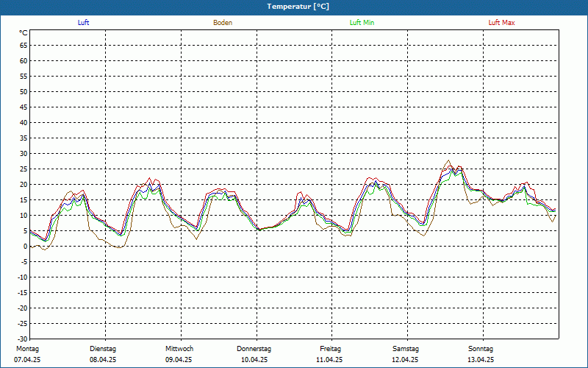Click the -15 value on the y-axis
Screen dimensions: 588x368
tap(23, 292)
